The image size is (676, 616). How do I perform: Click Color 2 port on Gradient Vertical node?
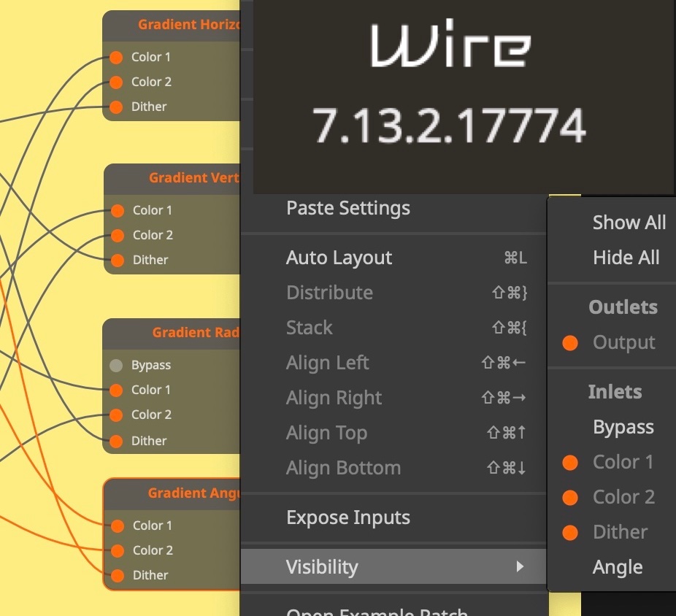(x=118, y=235)
